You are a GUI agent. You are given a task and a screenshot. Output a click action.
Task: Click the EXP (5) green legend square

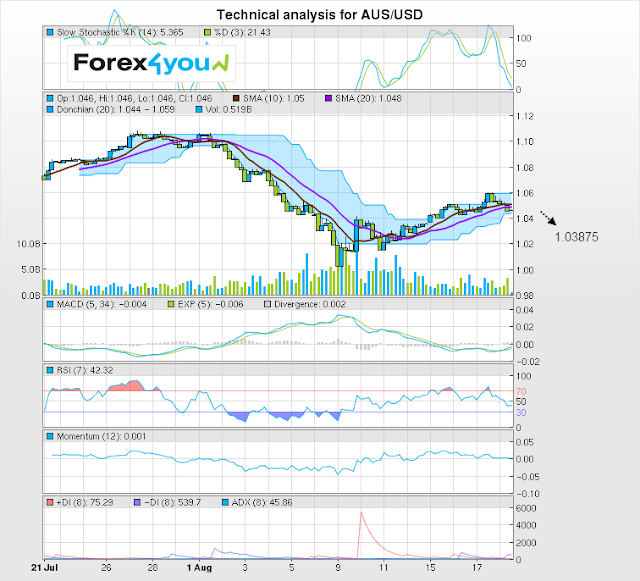(171, 304)
